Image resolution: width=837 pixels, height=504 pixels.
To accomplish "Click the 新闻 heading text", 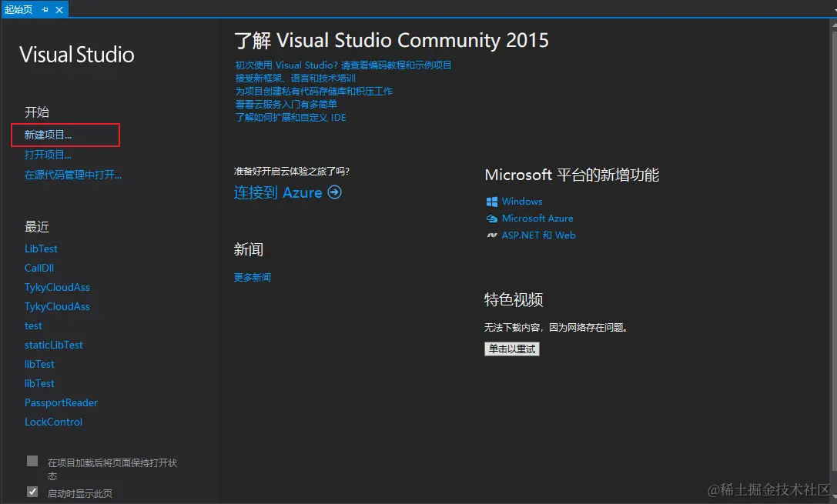I will (x=249, y=249).
